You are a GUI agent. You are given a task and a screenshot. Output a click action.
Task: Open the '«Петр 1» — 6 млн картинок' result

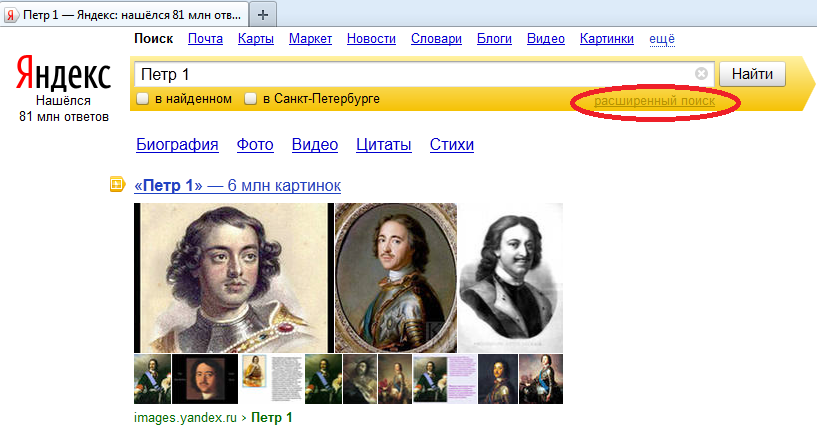click(x=238, y=185)
